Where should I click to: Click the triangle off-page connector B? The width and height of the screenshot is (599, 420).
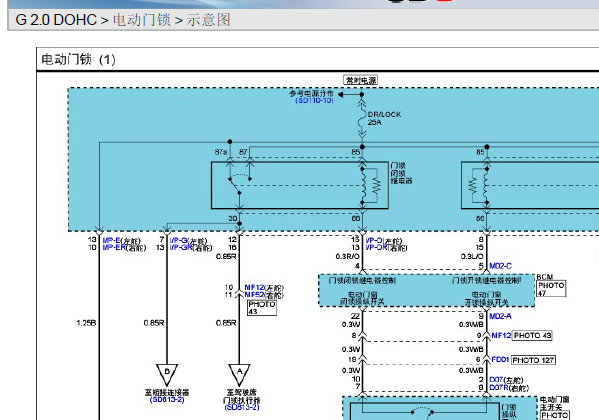[x=167, y=374]
